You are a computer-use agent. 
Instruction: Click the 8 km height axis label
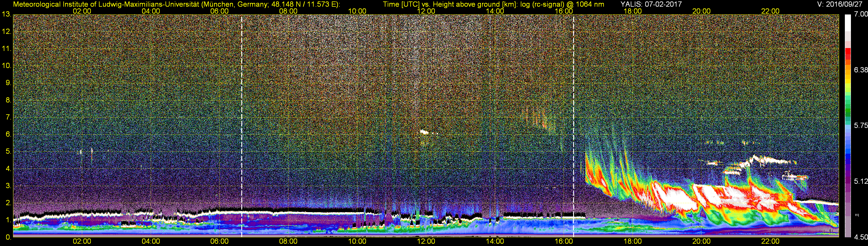click(8, 100)
